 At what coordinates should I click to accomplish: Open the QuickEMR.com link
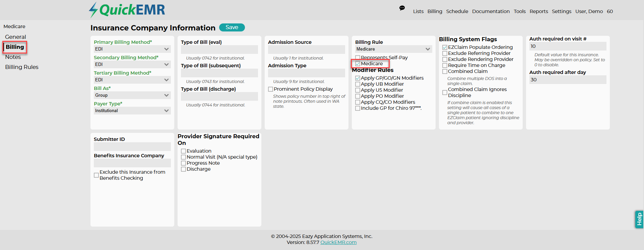pos(338,242)
